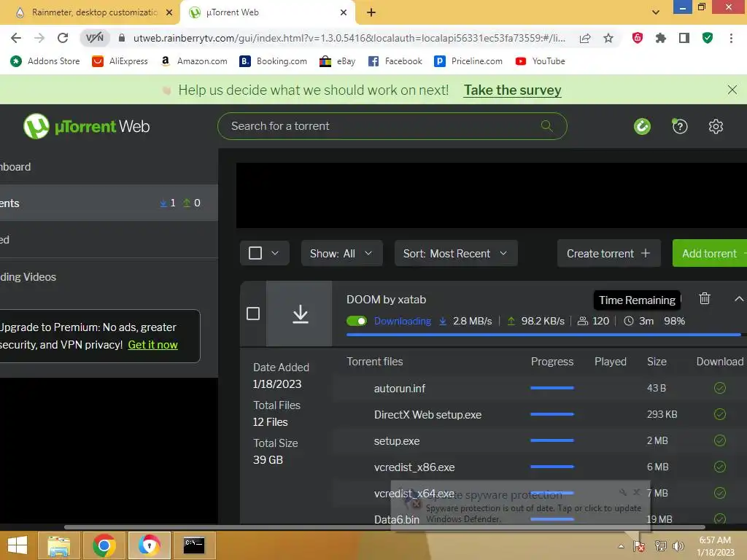
Task: Close the survey banner
Action: [732, 90]
